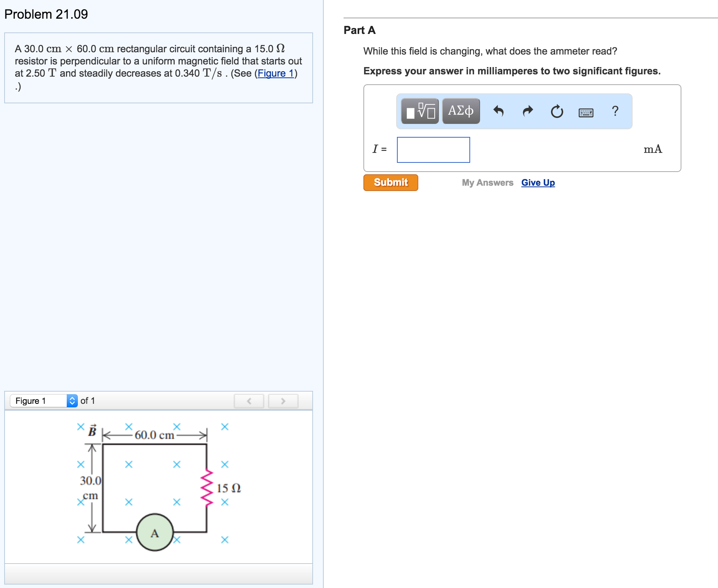Undo the last answer entry
The height and width of the screenshot is (588, 718).
point(500,111)
